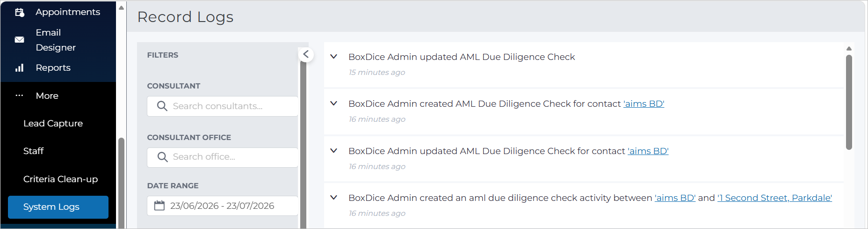Click the More ellipsis icon
868x229 pixels.
tap(19, 96)
